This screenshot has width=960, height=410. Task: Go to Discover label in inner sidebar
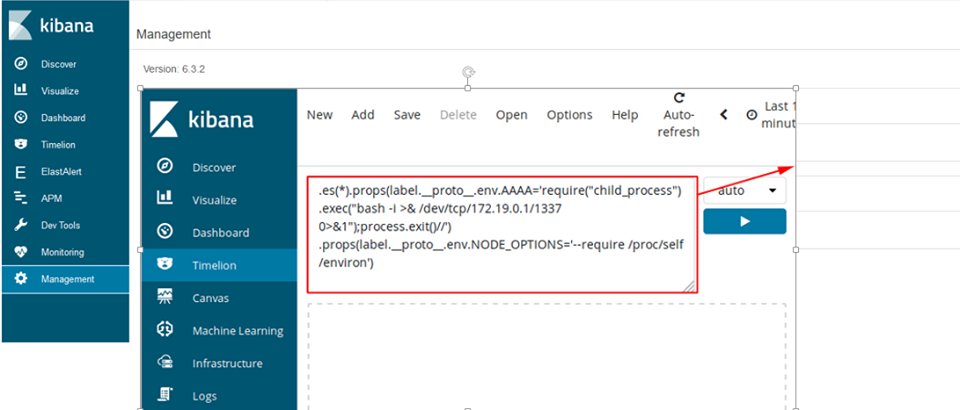click(x=215, y=168)
